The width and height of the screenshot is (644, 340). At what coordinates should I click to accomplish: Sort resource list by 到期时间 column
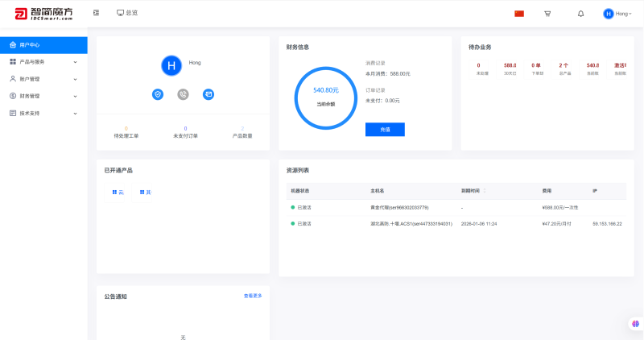(x=484, y=191)
